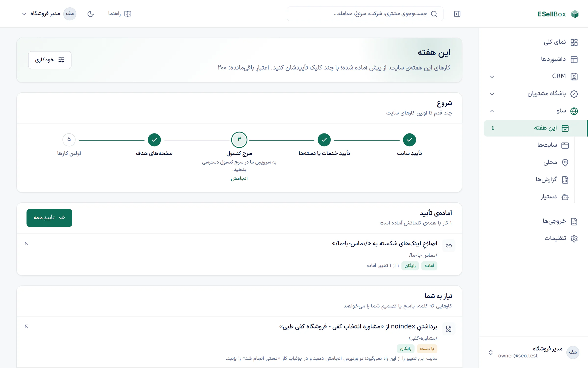Click the تأیید سایت completed step circle
Screen dimensions: 588x368
coord(409,140)
